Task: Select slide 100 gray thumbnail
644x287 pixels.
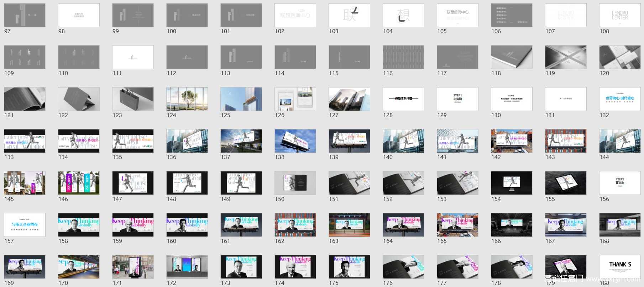Action: click(187, 15)
